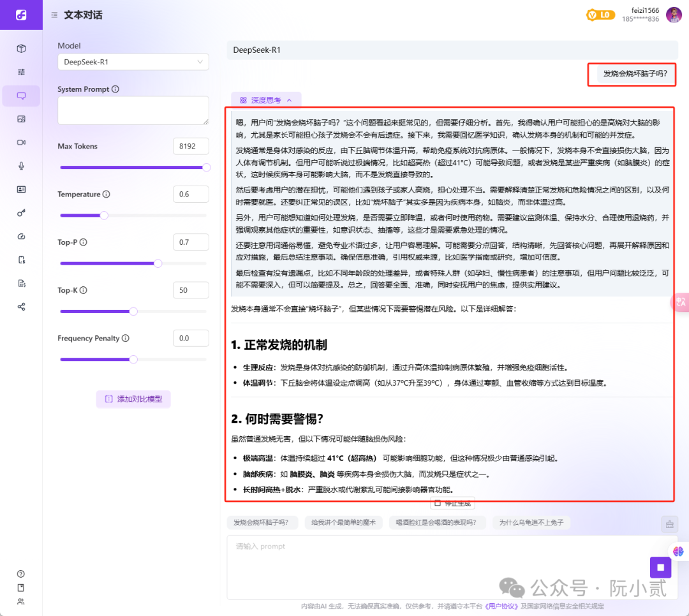Open the microphone audio sidebar icon
This screenshot has height=616, width=689.
point(21,166)
